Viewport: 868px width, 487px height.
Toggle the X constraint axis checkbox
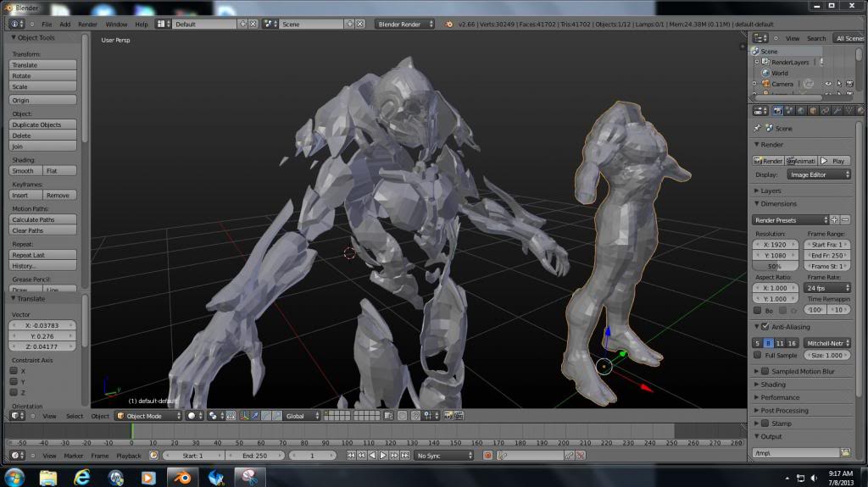tap(14, 371)
